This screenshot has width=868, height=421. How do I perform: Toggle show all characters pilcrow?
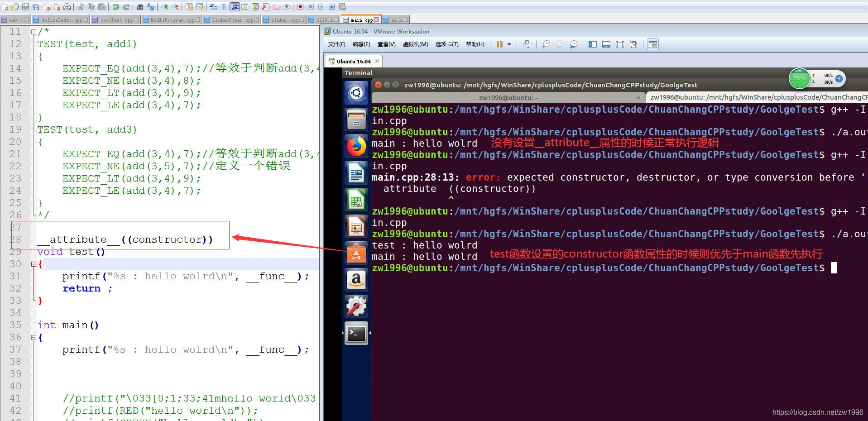coord(224,7)
